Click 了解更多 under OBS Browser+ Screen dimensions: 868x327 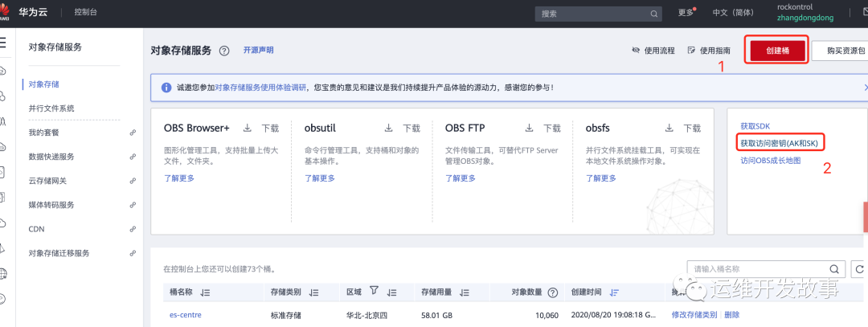tap(179, 178)
